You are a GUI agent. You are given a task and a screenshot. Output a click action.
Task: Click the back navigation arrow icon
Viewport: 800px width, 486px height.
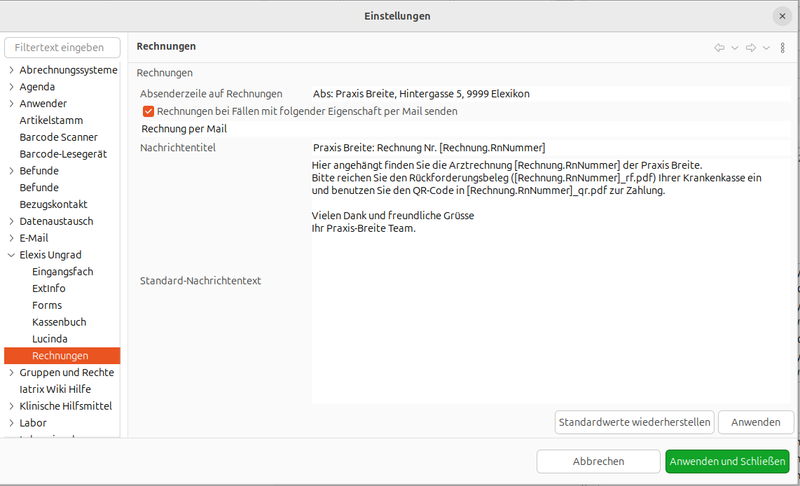(719, 47)
